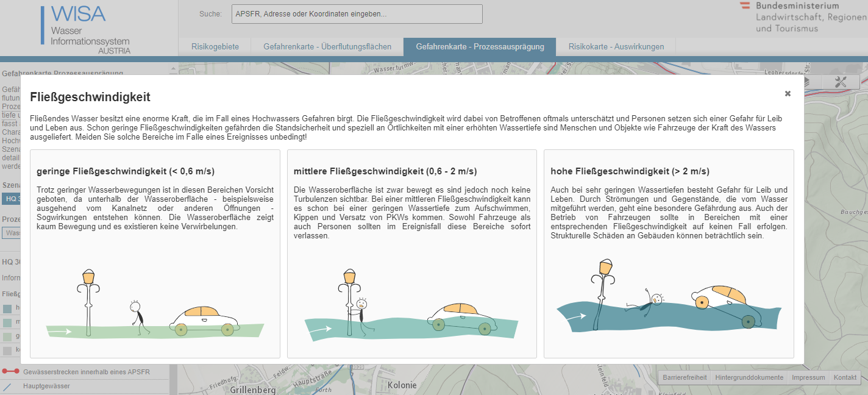Click the 'Grillenberg' map label
The image size is (868, 395).
[x=253, y=390]
